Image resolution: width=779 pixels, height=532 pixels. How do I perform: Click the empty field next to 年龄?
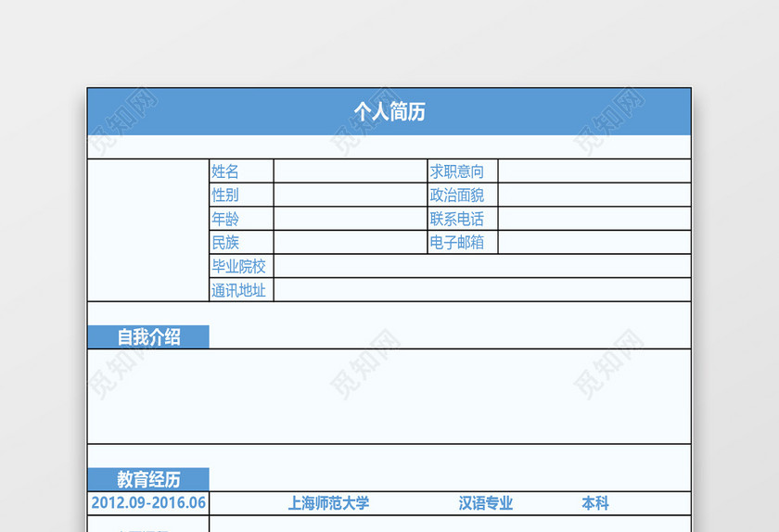click(x=351, y=219)
